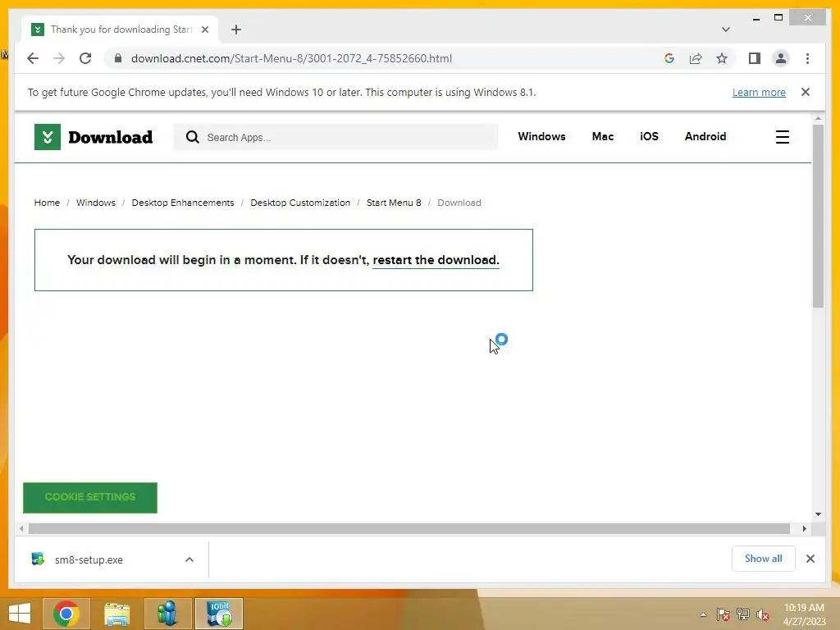Click Chrome icon in the taskbar

point(66,614)
